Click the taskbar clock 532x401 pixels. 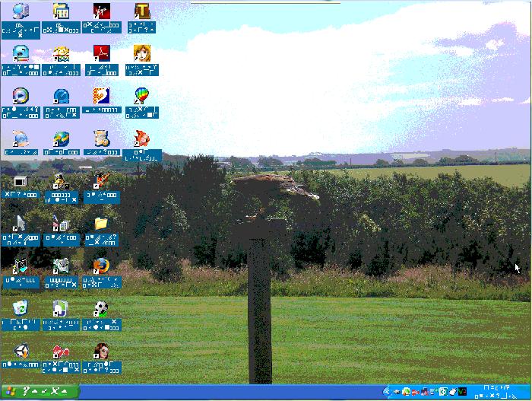[x=498, y=392]
